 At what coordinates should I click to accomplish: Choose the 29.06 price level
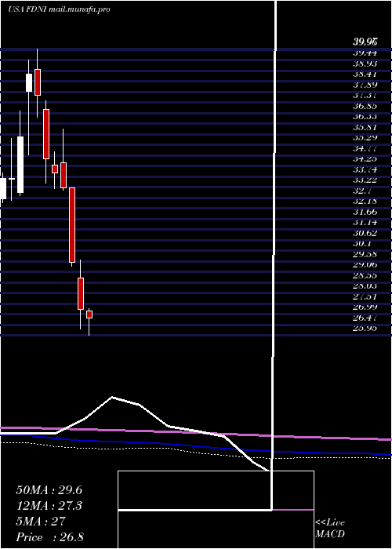click(365, 265)
